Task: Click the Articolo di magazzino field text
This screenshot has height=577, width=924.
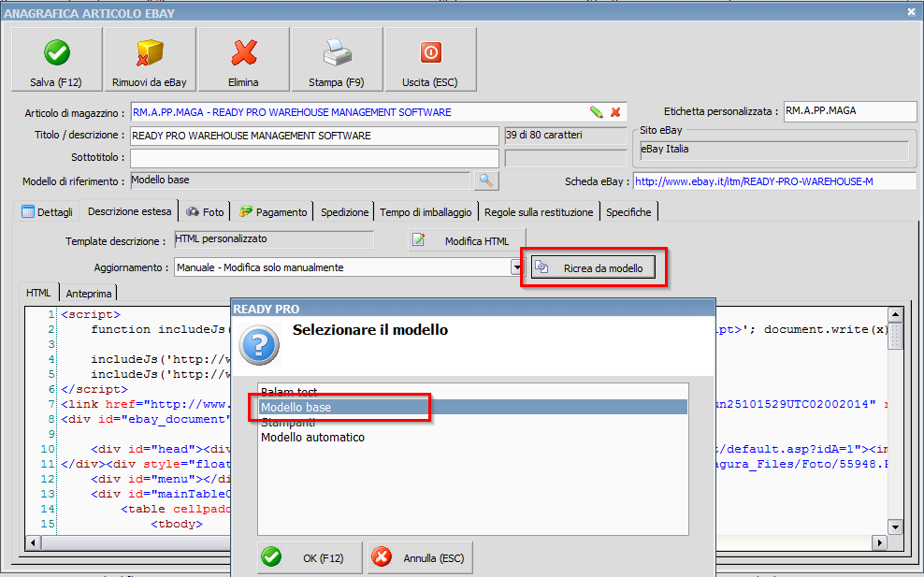Action: click(293, 112)
